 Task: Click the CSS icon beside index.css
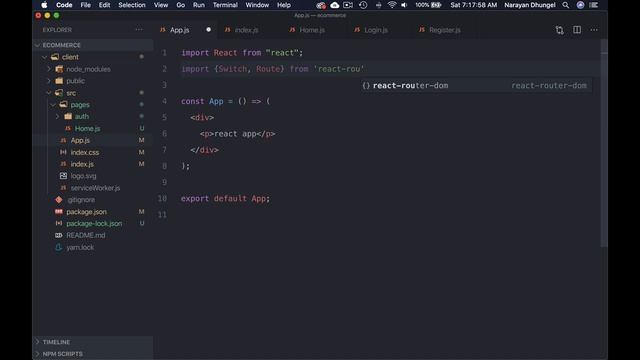[x=63, y=152]
